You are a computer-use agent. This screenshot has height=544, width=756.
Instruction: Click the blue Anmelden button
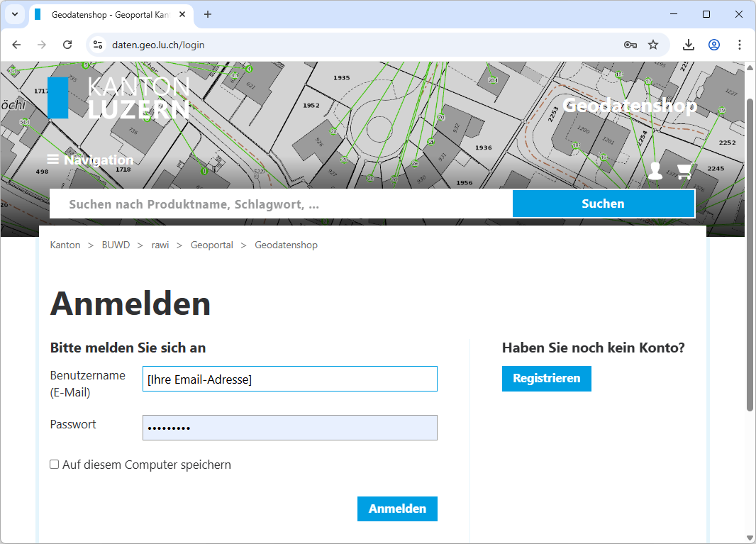click(397, 509)
